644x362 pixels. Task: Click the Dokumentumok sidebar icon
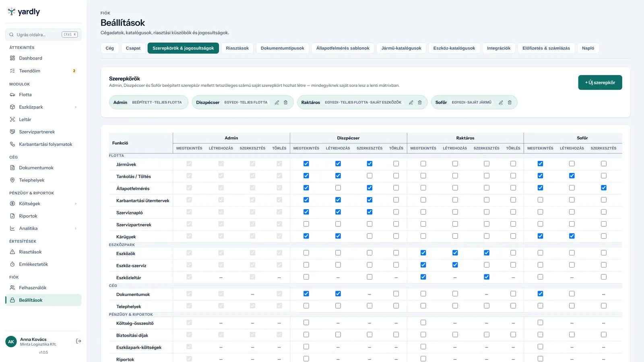coord(12,168)
